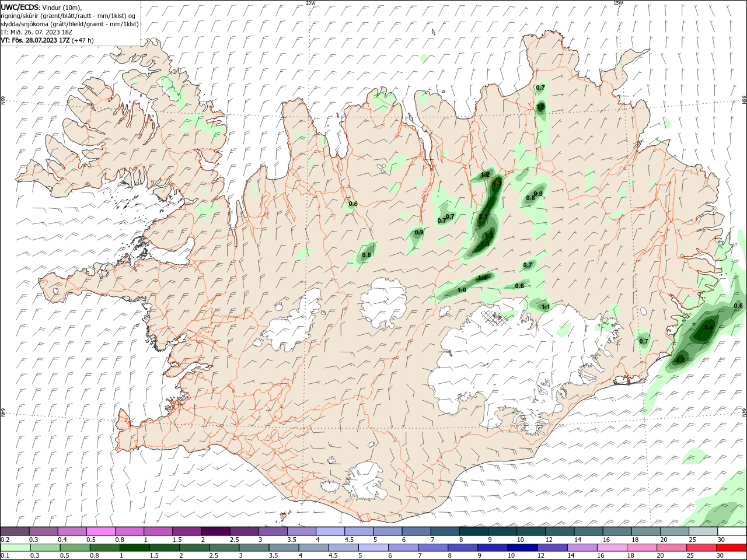This screenshot has height=560, width=747.
Task: Click the 'rigning/skúrir' legend description line
Action: click(69, 16)
